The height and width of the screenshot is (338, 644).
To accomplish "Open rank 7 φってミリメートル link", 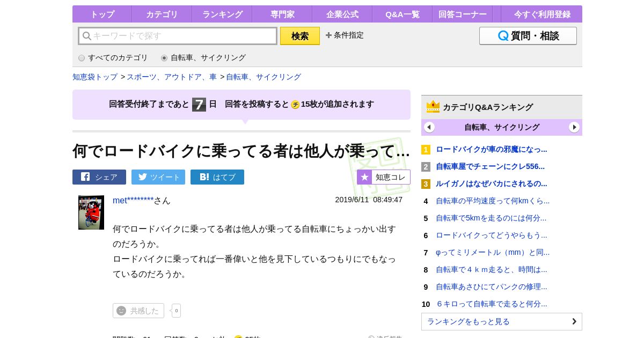I will [493, 252].
